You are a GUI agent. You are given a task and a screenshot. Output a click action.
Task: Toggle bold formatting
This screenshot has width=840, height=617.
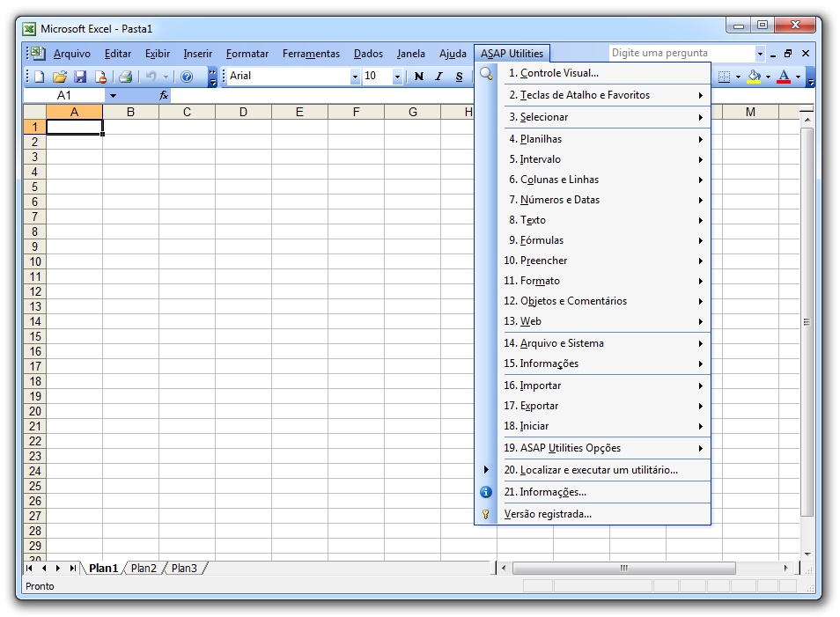(x=417, y=76)
